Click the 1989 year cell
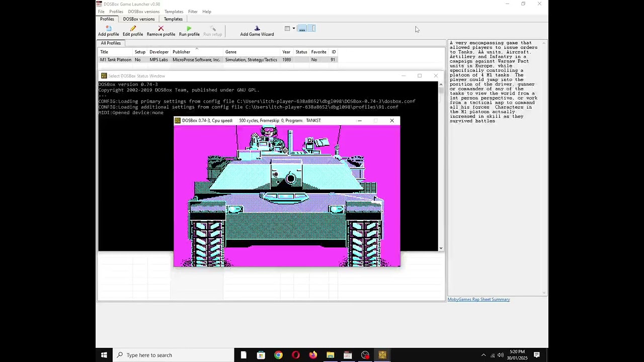 click(x=286, y=60)
